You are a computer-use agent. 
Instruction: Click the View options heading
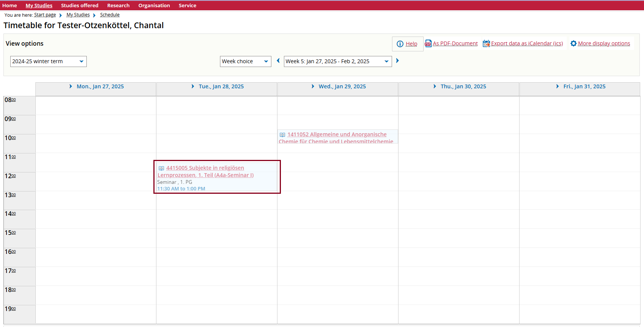(25, 43)
